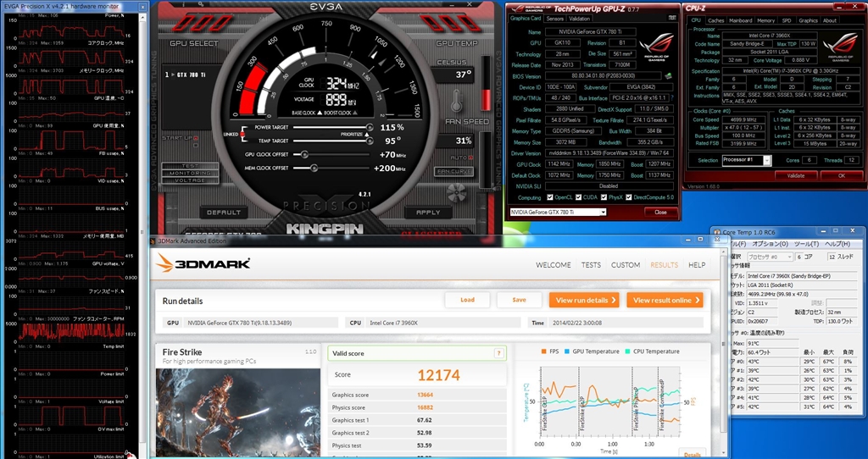Image resolution: width=868 pixels, height=459 pixels.
Task: Click Monitoring button in EVGA Precision
Action: tap(190, 173)
